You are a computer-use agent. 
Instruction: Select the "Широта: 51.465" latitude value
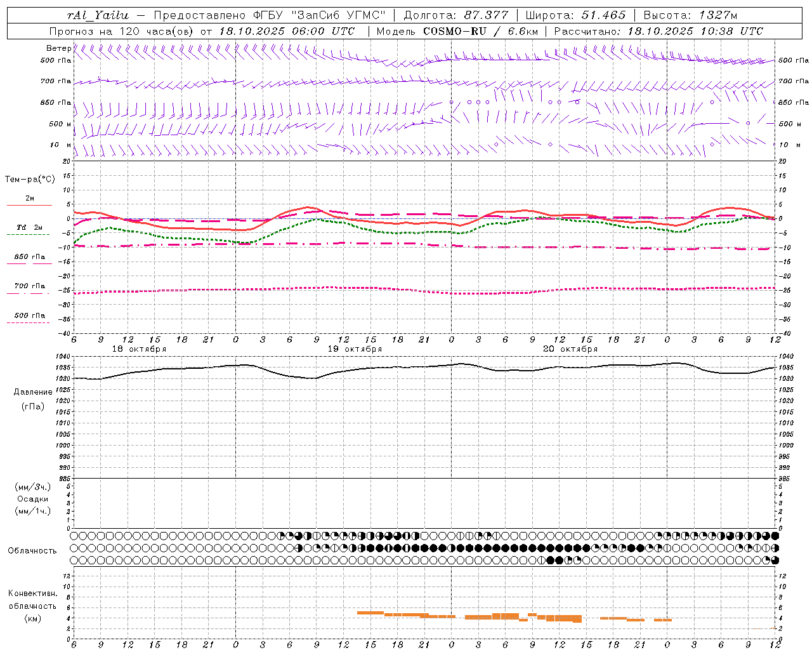click(x=575, y=15)
